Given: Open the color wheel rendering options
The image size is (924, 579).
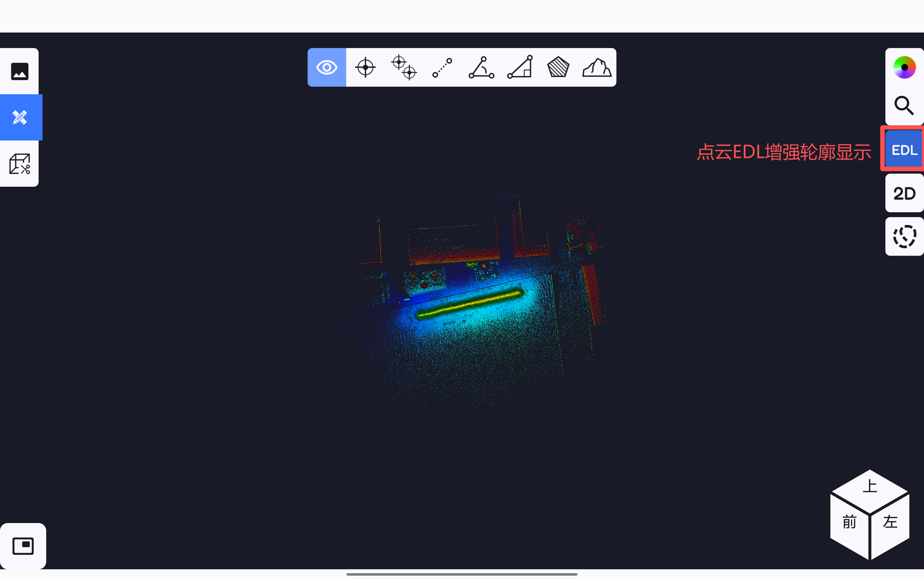Looking at the screenshot, I should pos(904,68).
